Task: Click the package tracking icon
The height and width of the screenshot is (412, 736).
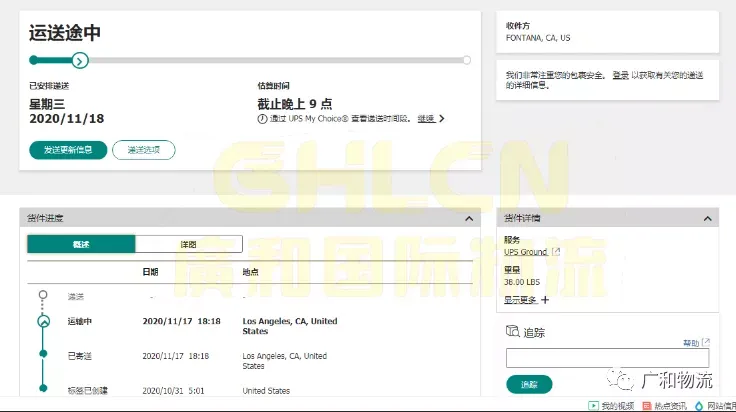Action: point(512,331)
